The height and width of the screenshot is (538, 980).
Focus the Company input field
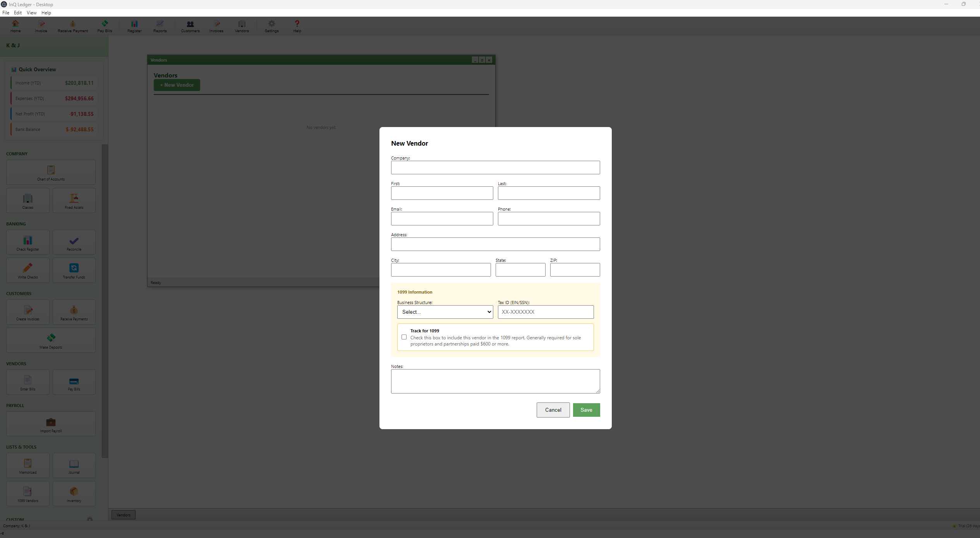point(495,167)
